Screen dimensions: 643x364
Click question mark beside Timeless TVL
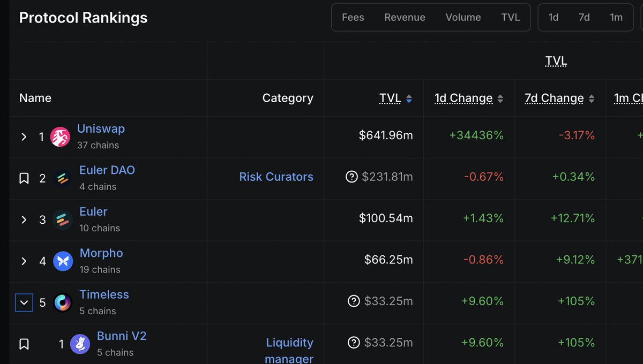[354, 301]
